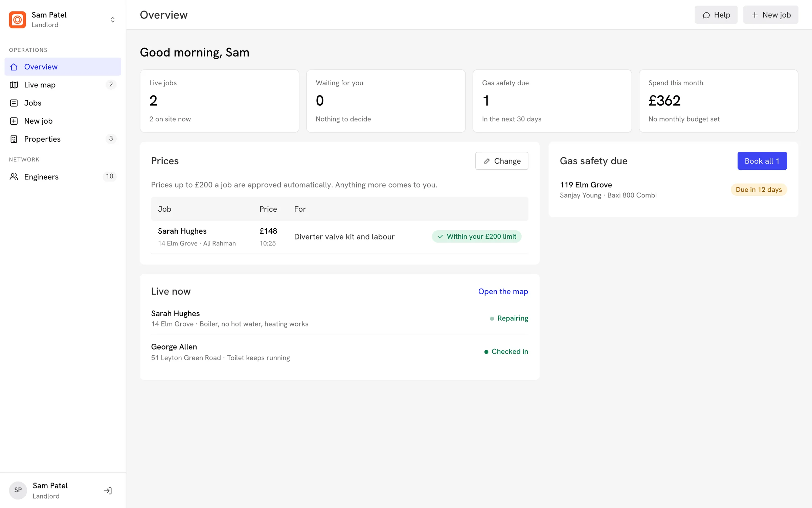Click the For column header
Viewport: 812px width, 508px height.
coord(300,209)
